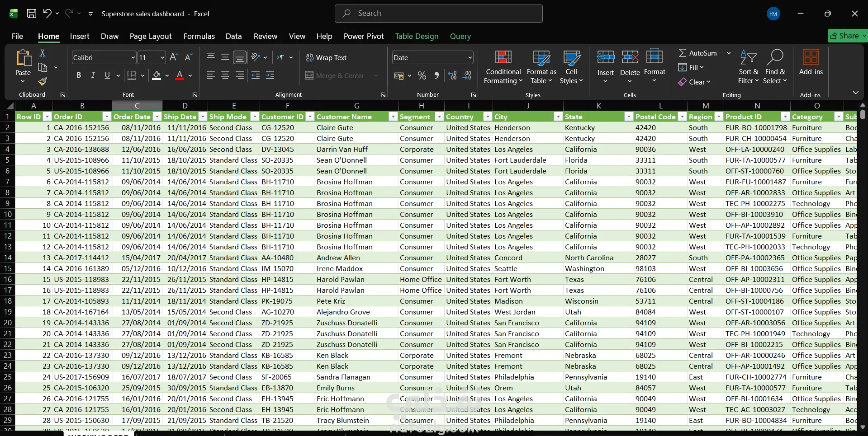The height and width of the screenshot is (436, 868).
Task: Click the Format cells icon
Action: (x=655, y=57)
